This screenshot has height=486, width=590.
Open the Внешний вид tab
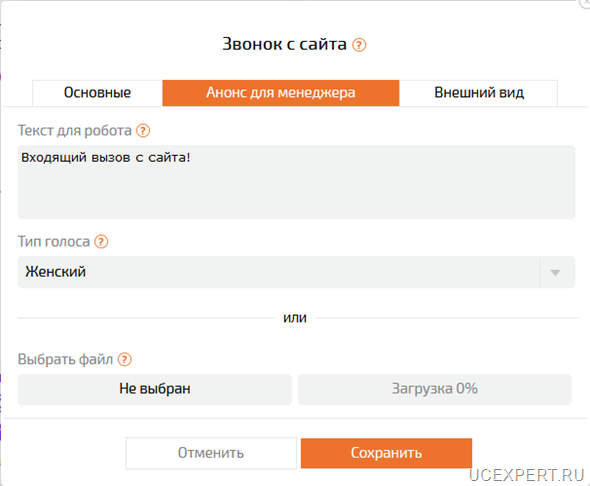click(479, 93)
